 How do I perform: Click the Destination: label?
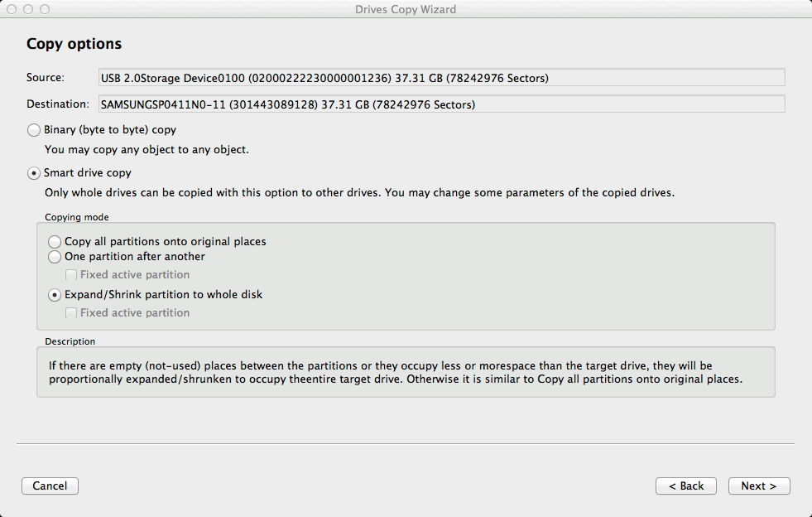(x=57, y=104)
